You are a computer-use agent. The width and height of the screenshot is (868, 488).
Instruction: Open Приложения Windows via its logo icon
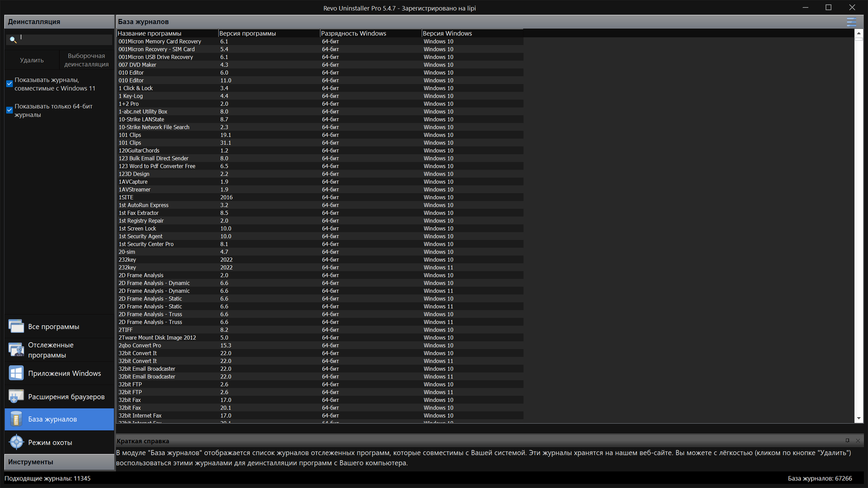tap(16, 373)
